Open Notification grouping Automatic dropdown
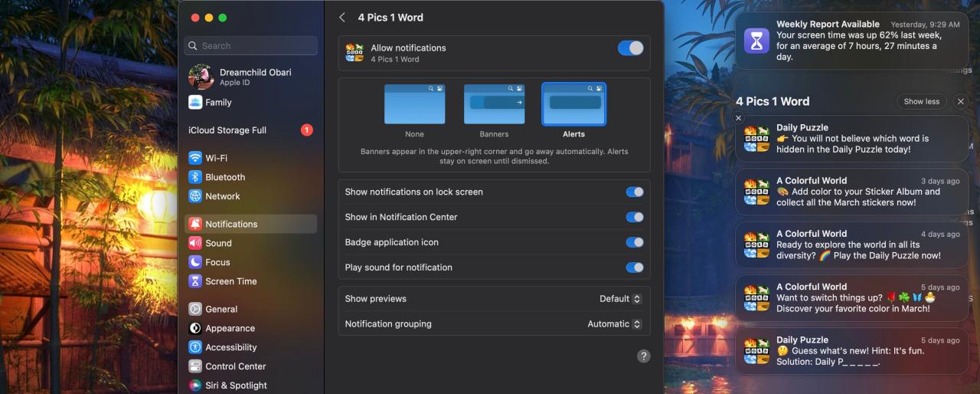Screen dimensions: 980x394 coord(614,324)
